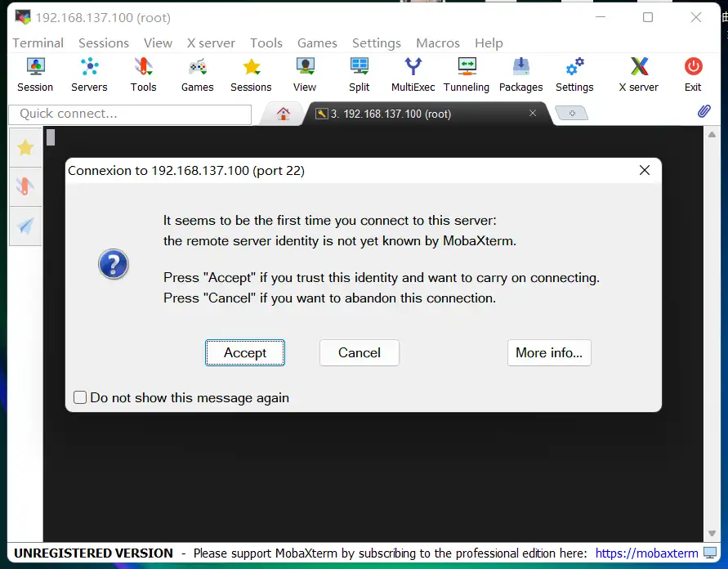
Task: Click the red Exit power icon
Action: (693, 74)
